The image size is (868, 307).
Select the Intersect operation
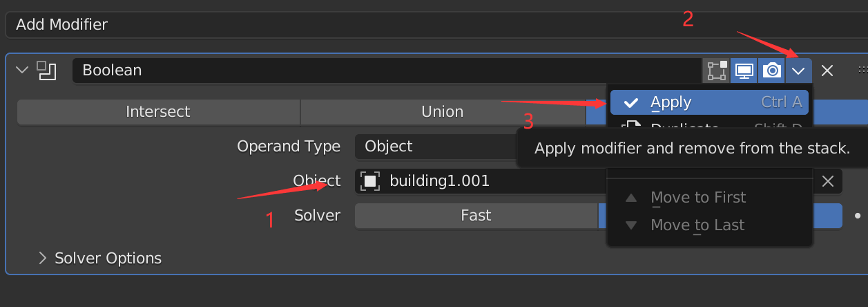click(158, 112)
